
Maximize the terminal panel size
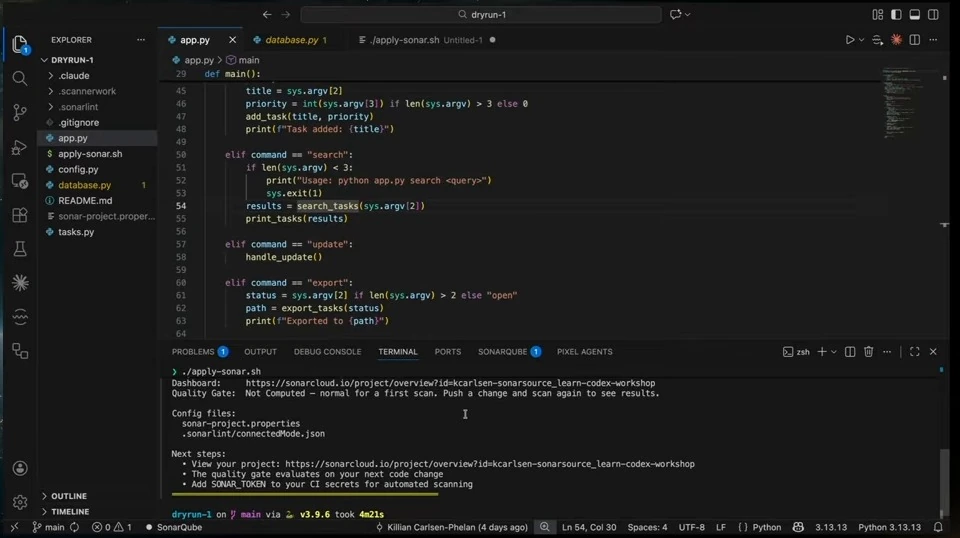(914, 351)
